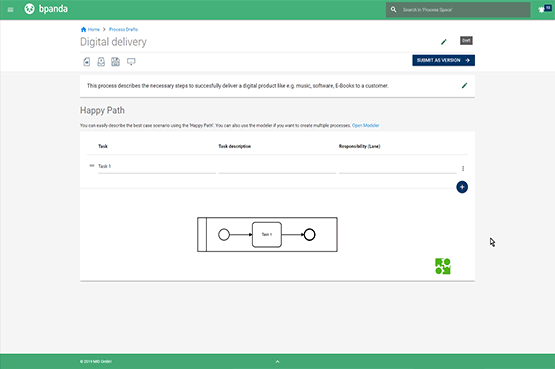Click the Happy Path heading

pyautogui.click(x=102, y=110)
